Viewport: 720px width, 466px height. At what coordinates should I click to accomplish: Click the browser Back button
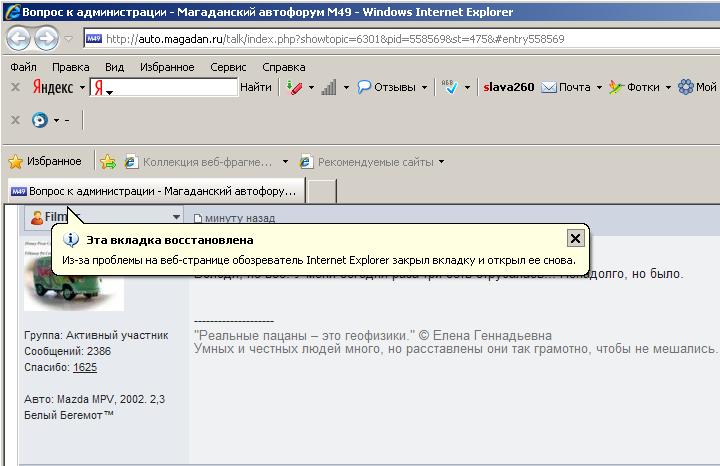tap(18, 39)
